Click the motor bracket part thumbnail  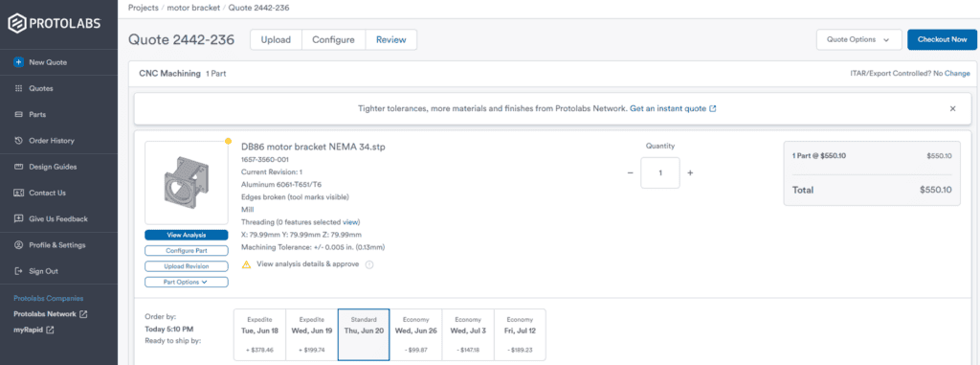[187, 183]
